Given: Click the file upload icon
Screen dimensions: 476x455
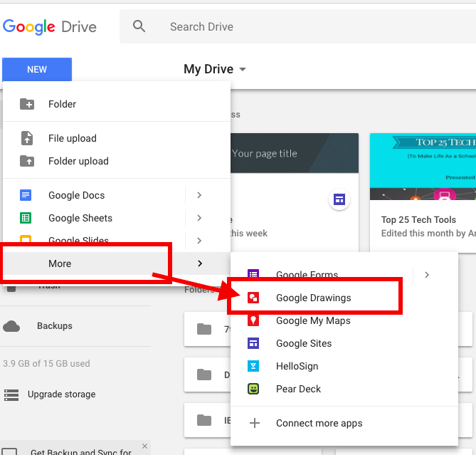Looking at the screenshot, I should click(x=27, y=138).
